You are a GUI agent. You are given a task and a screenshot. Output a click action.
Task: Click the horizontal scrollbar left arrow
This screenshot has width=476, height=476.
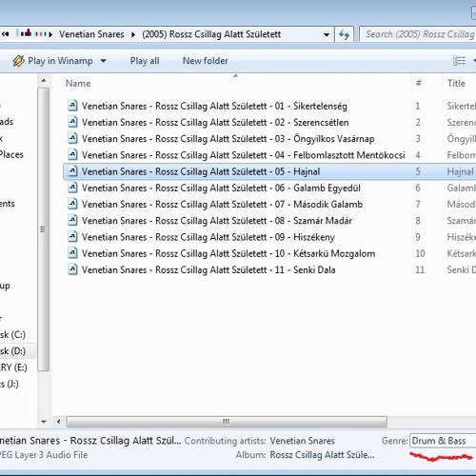58,422
